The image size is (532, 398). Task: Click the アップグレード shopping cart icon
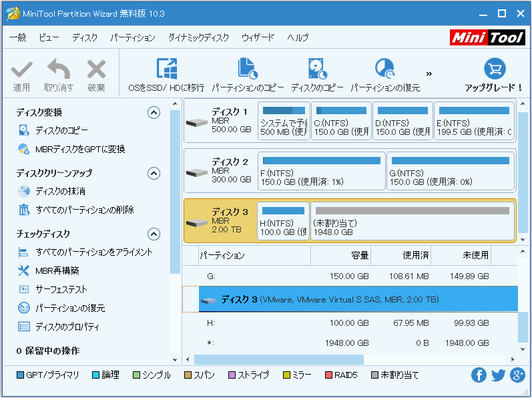494,69
